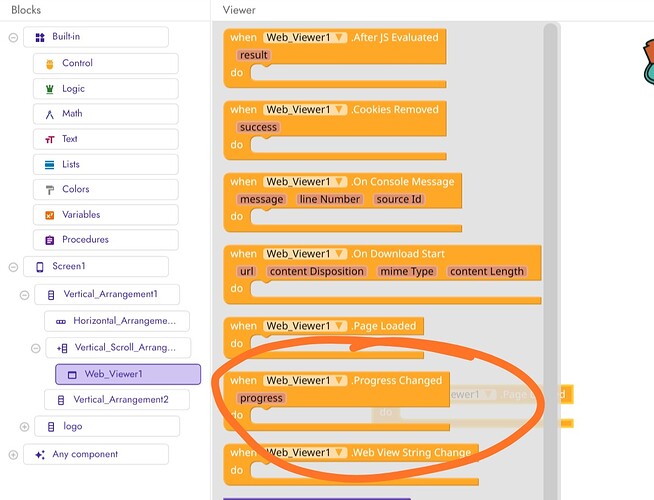Click the result parameter chip
This screenshot has width=654, height=500.
point(254,55)
